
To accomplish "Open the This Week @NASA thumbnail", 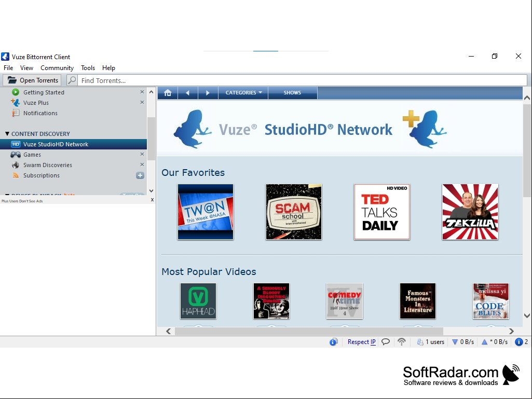I will 206,212.
